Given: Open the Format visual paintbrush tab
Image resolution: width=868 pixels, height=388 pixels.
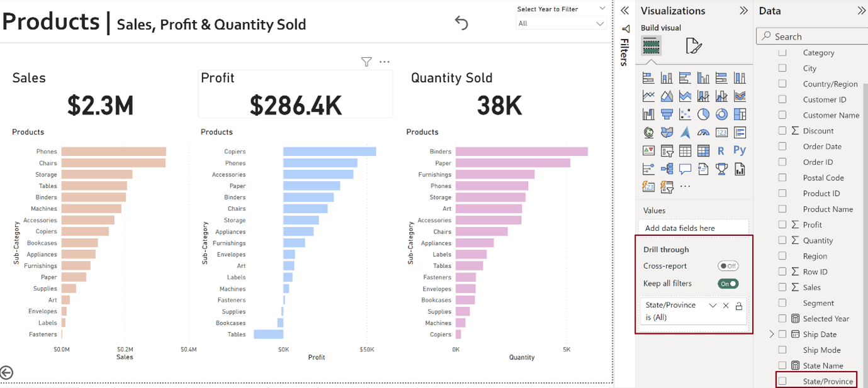Looking at the screenshot, I should pos(693,46).
